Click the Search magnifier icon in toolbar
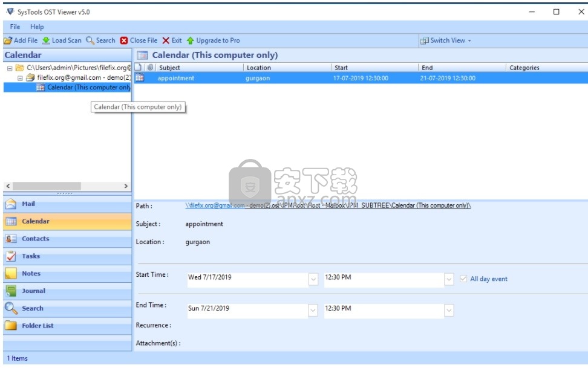The image size is (588, 368). tap(90, 40)
